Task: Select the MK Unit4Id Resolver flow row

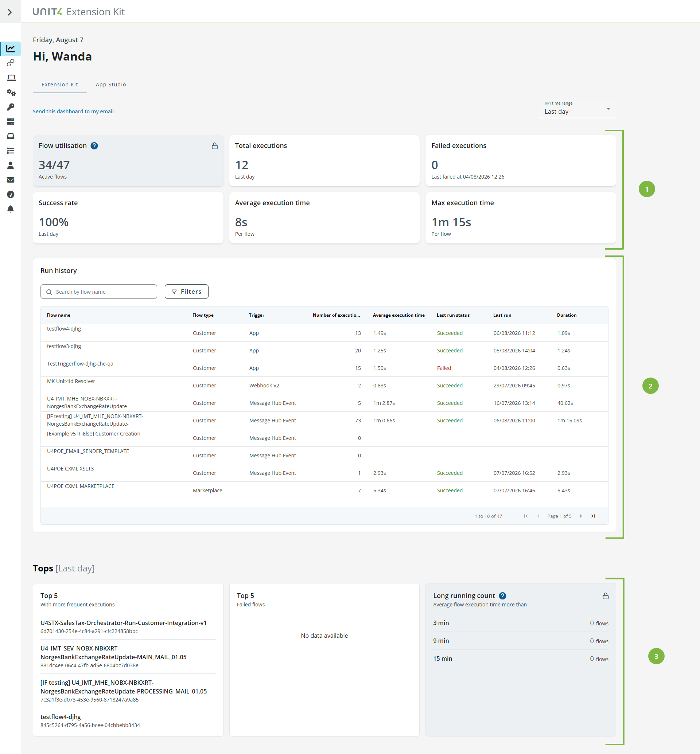Action: click(324, 385)
